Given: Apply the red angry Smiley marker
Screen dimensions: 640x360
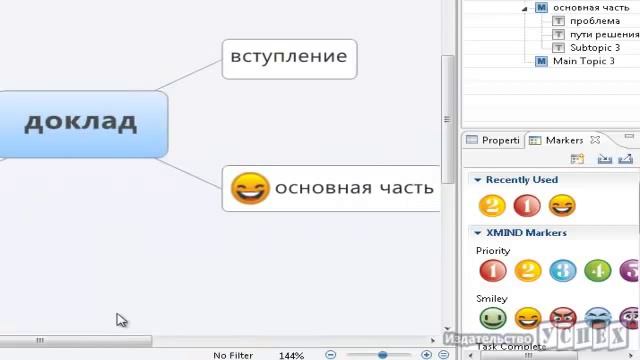Looking at the screenshot, I should (563, 318).
